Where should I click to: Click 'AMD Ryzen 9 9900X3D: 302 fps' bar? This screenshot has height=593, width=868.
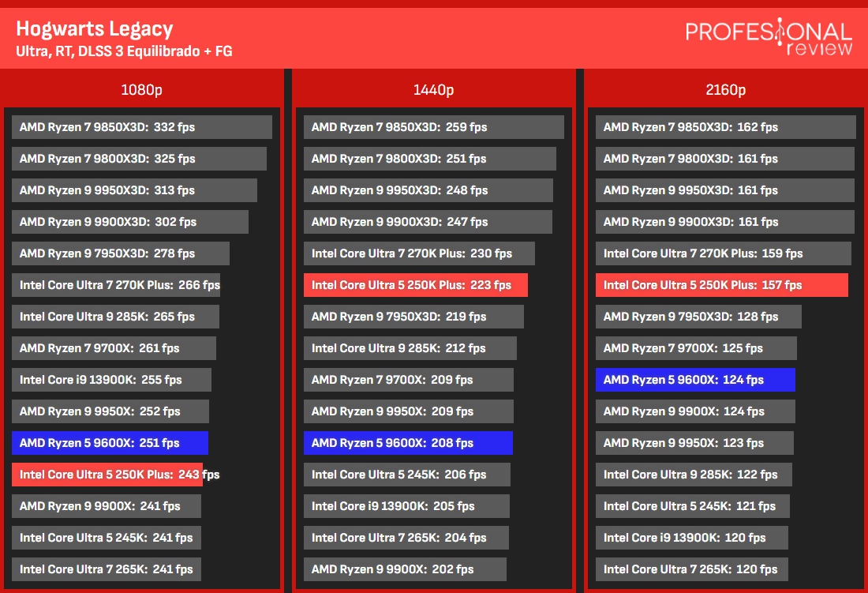130,222
